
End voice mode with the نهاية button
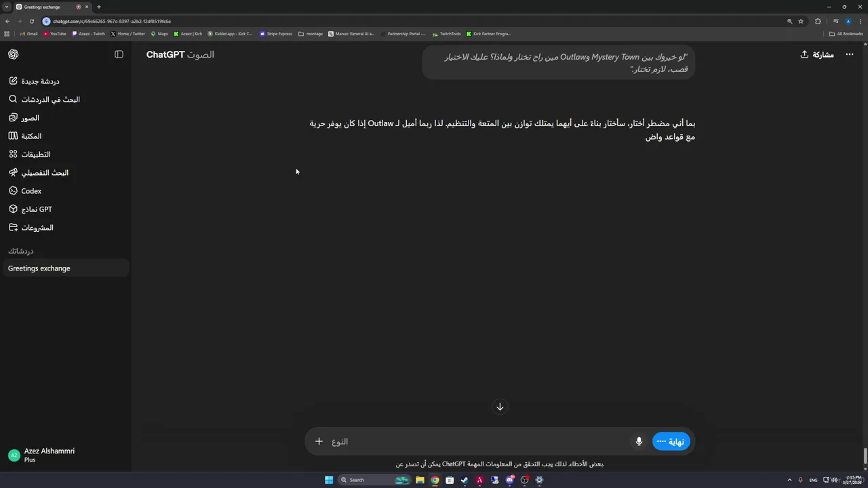(671, 441)
